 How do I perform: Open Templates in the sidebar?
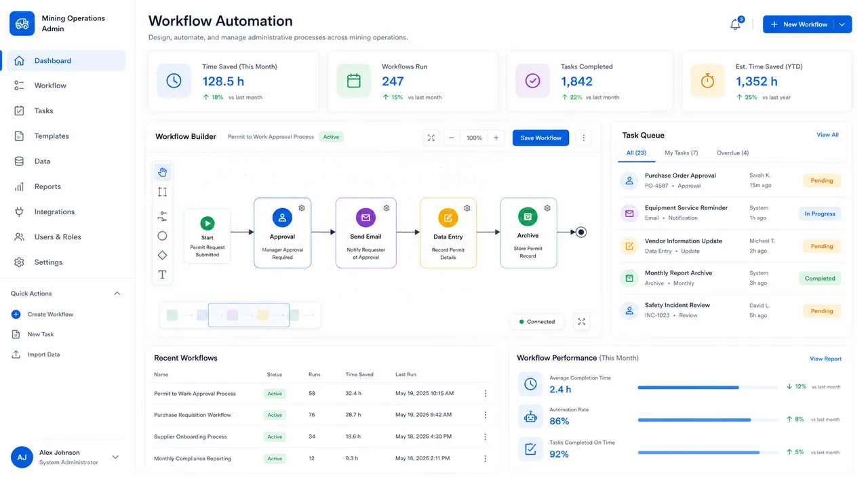[x=66, y=136]
